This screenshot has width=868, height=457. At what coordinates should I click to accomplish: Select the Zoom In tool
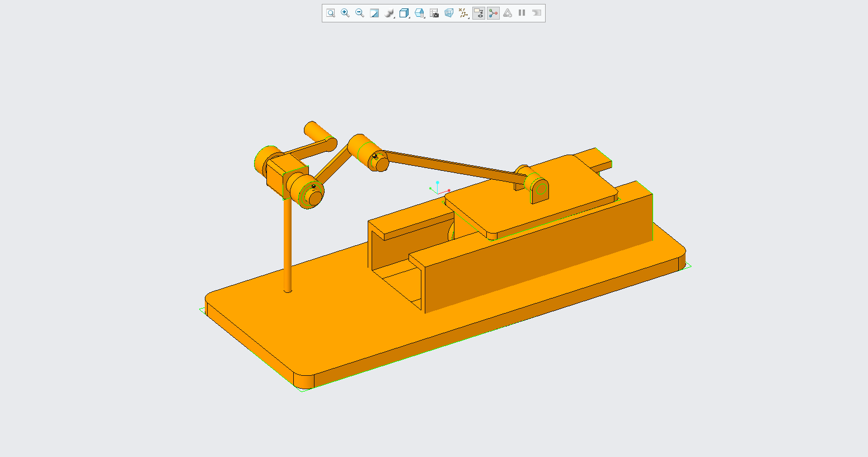point(345,13)
